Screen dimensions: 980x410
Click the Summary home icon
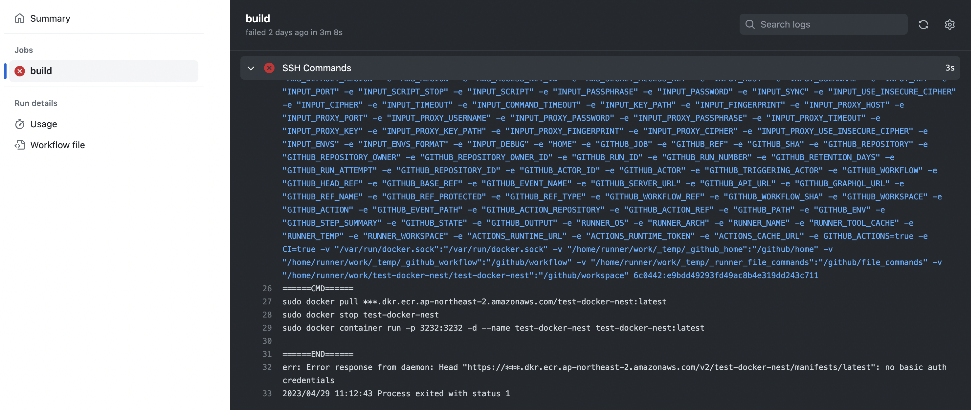(20, 18)
